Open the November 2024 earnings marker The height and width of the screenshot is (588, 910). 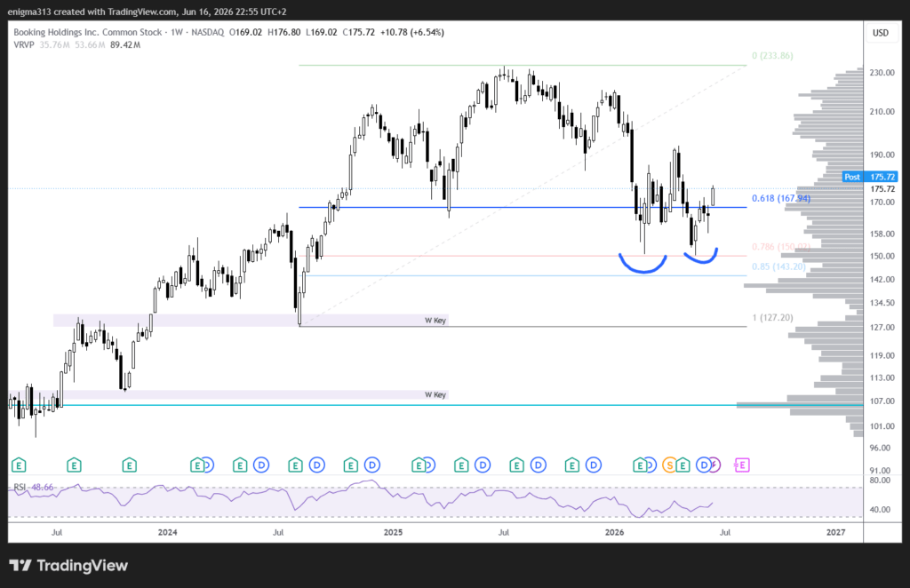coord(350,465)
